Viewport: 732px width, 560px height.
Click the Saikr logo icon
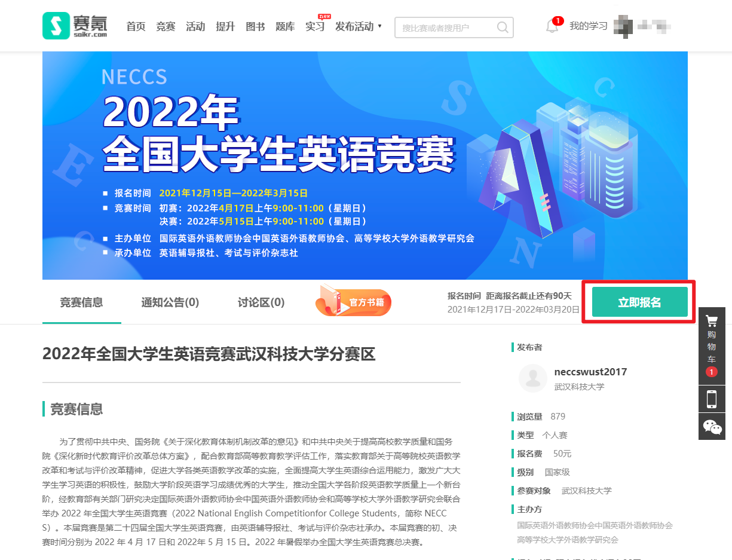pos(56,26)
